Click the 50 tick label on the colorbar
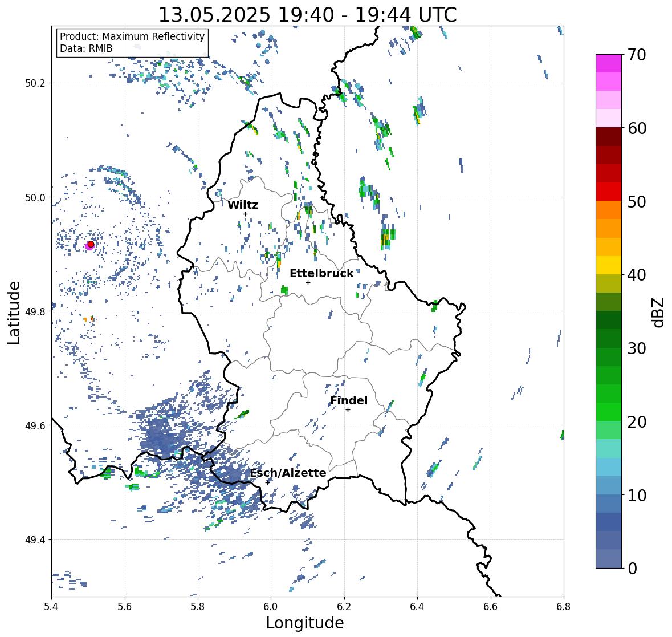Viewport: 672px width, 637px height. pos(637,201)
